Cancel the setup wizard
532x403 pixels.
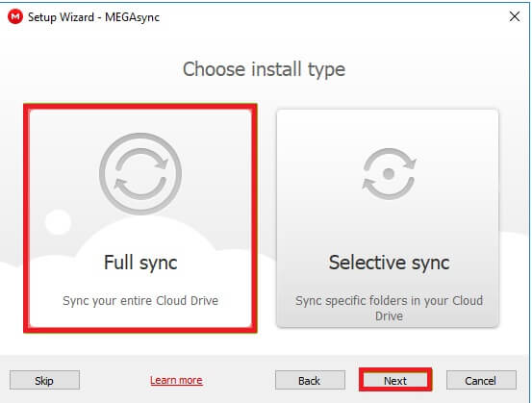click(481, 380)
